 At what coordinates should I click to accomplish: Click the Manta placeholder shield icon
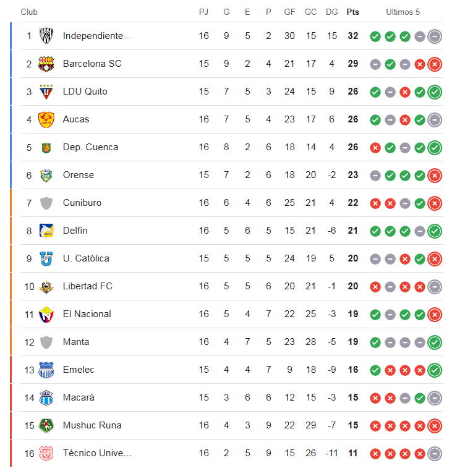[x=46, y=342]
